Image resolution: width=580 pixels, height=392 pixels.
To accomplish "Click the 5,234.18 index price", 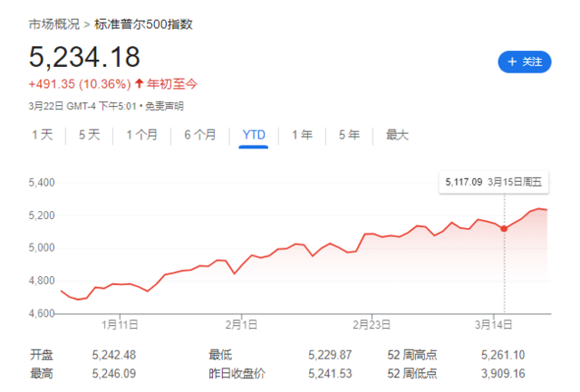I will (x=84, y=57).
